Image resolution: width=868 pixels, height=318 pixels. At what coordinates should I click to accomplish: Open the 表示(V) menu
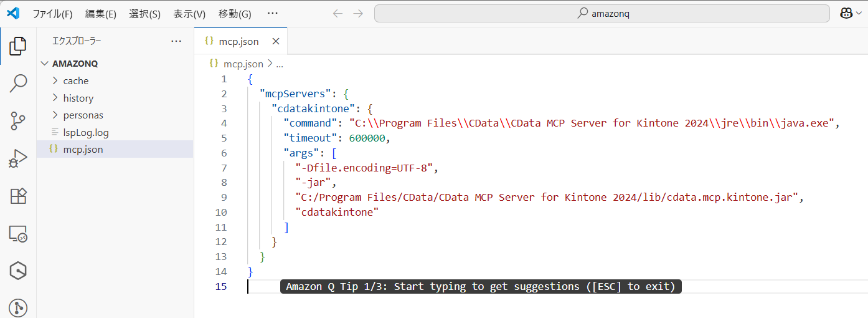pyautogui.click(x=189, y=14)
